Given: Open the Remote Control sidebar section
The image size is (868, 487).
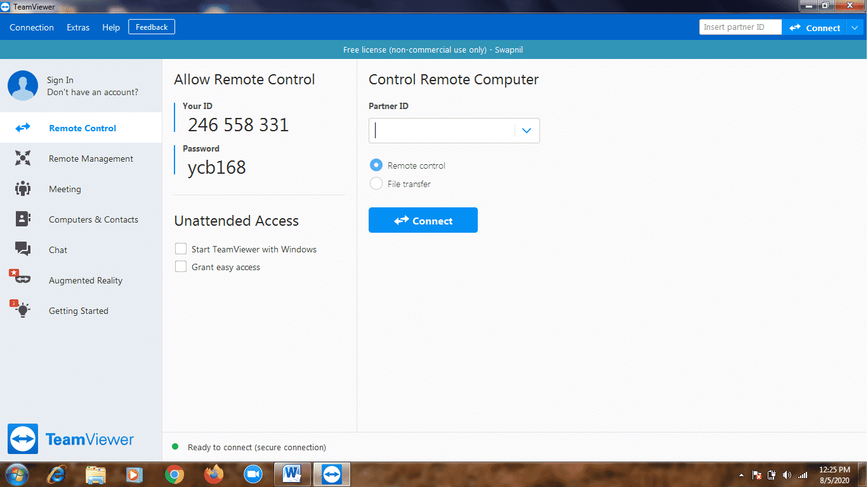Looking at the screenshot, I should point(81,128).
